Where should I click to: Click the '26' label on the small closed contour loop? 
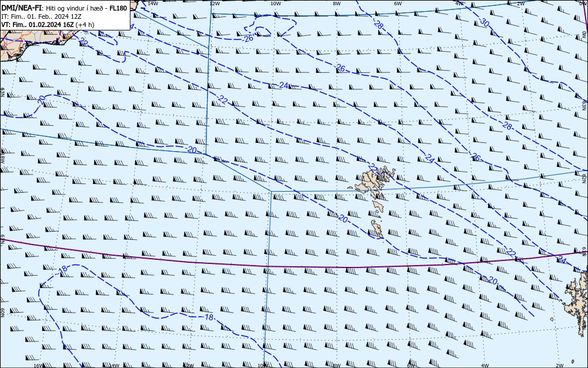(x=248, y=38)
